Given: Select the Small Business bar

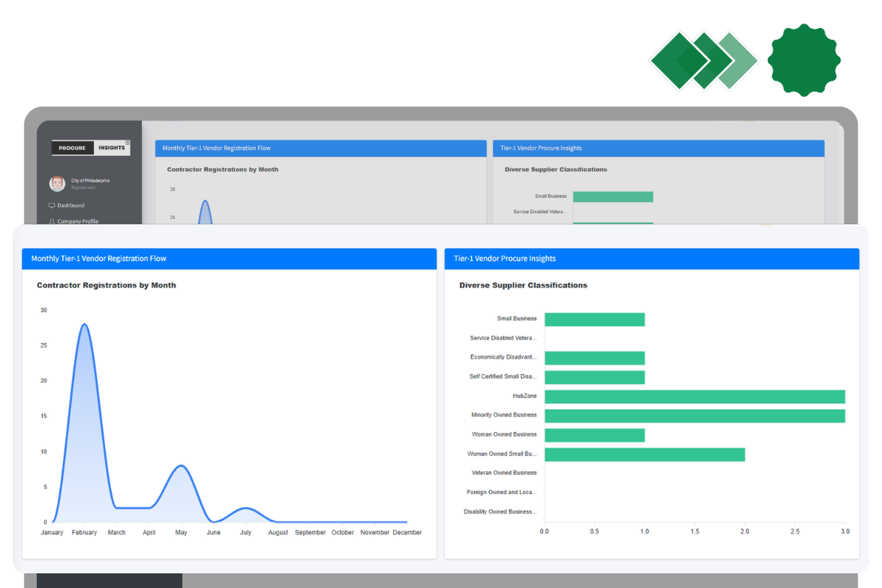Looking at the screenshot, I should 595,319.
